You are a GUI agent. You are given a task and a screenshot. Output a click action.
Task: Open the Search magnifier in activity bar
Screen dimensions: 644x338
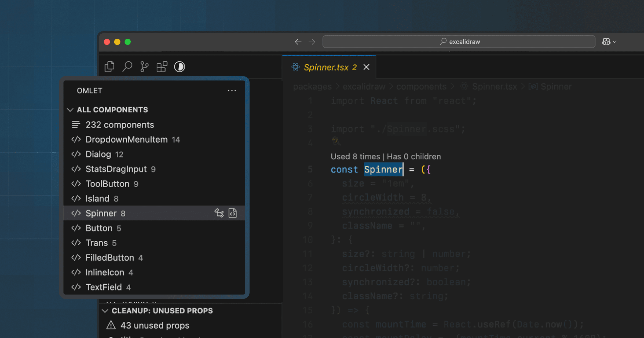(127, 67)
